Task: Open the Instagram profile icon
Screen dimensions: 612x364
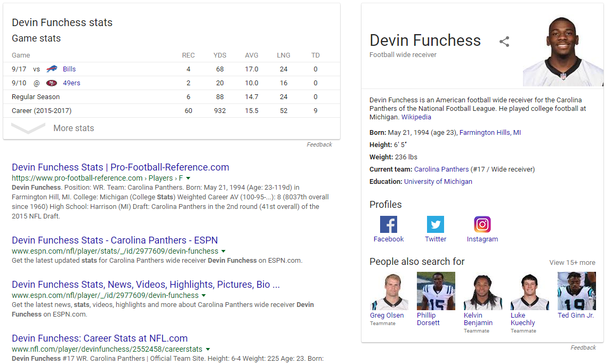Action: tap(482, 224)
